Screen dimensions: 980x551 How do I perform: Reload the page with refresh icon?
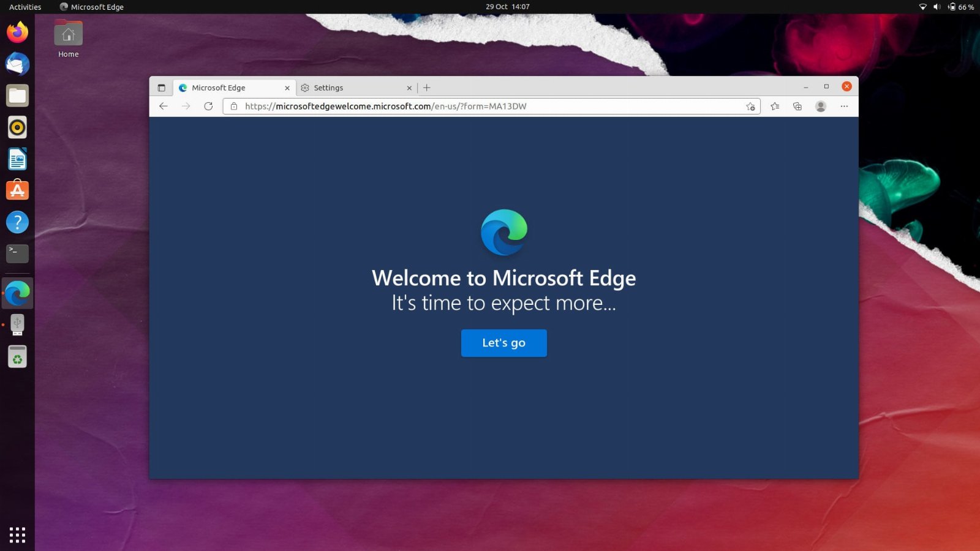coord(208,106)
